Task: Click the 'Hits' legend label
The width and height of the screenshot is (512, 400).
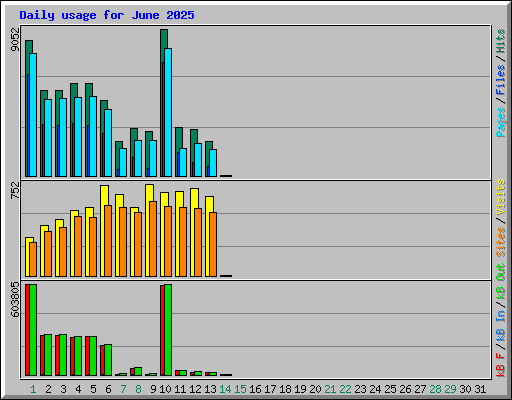Action: click(x=501, y=41)
